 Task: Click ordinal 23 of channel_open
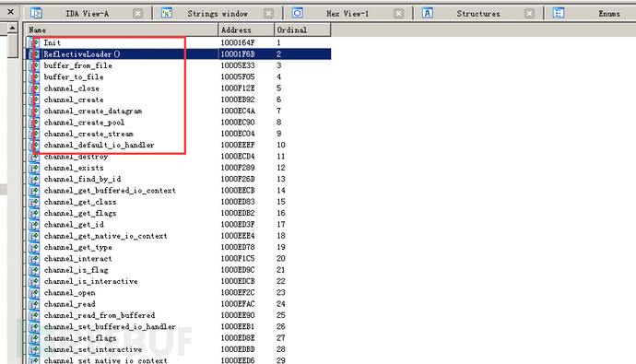click(281, 292)
